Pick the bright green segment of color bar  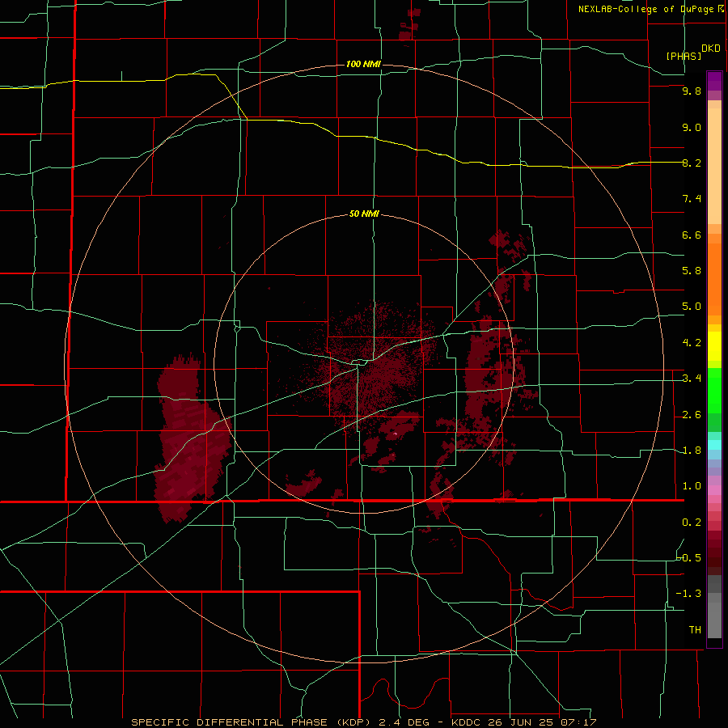(714, 392)
